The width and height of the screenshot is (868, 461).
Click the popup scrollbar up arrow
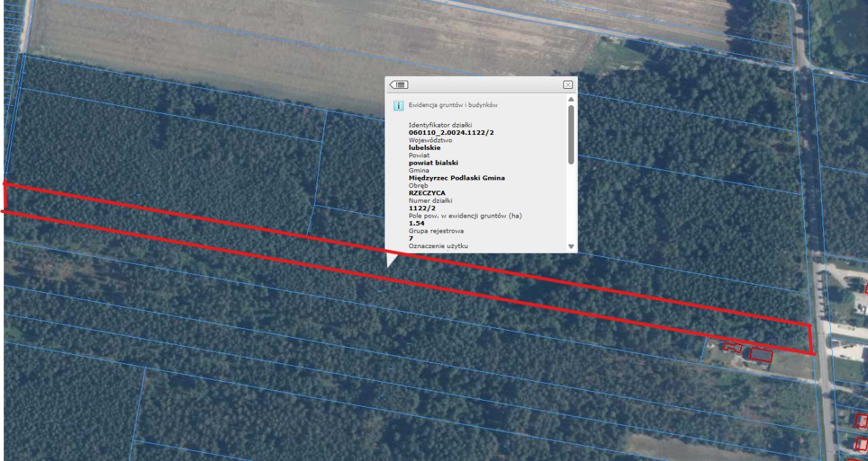click(x=571, y=100)
